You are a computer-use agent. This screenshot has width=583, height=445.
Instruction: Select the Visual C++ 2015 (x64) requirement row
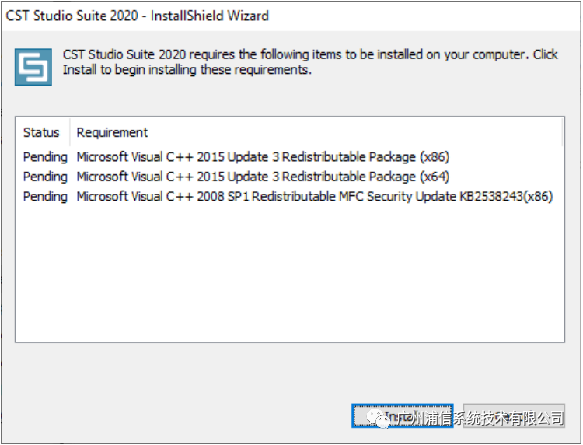tap(290, 177)
